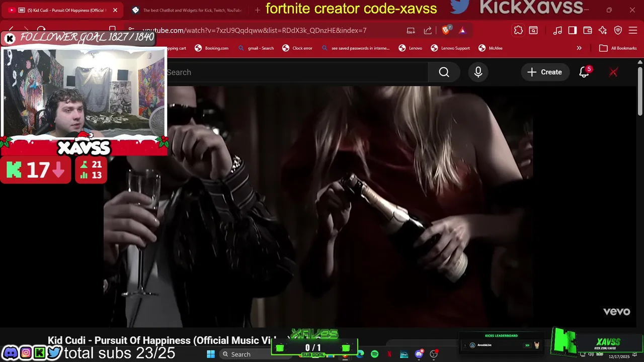Viewport: 644px width, 362px height.
Task: Open the Clock error bookmark
Action: 297,48
